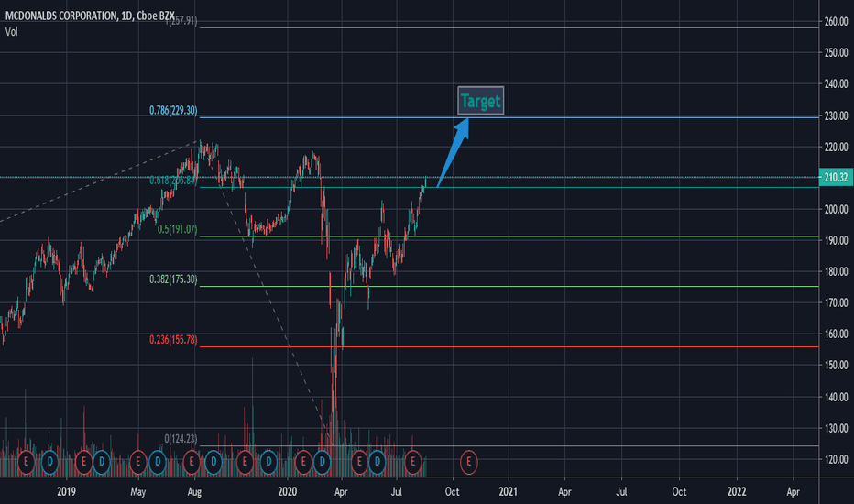Click the 220.00 price axis label
The height and width of the screenshot is (504, 854).
tap(836, 147)
